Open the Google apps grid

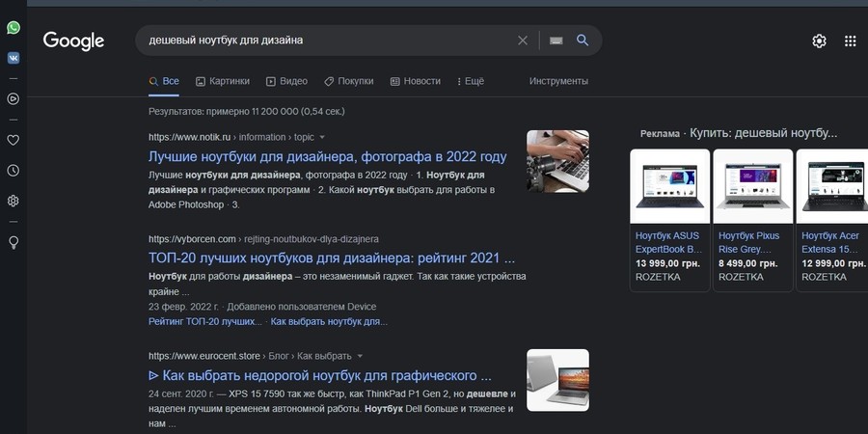click(x=850, y=41)
